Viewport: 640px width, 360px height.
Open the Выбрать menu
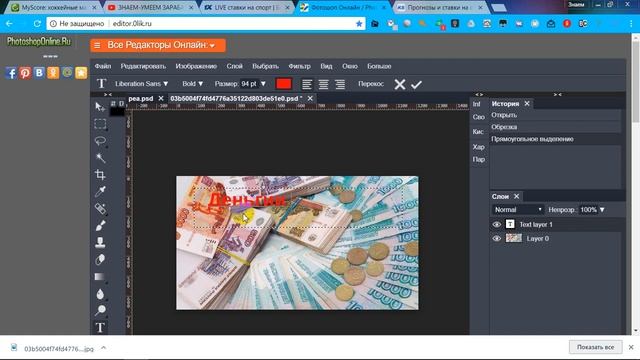tap(265, 66)
